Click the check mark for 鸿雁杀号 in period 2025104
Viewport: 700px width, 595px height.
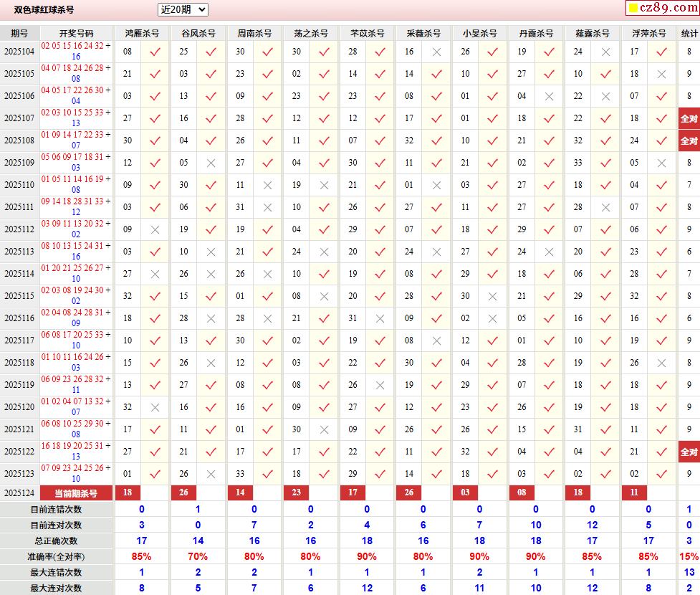[155, 52]
